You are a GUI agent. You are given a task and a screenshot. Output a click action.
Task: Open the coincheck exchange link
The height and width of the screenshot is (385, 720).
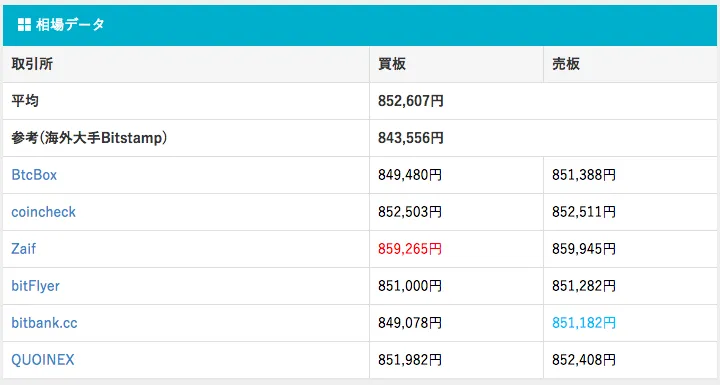pos(44,212)
